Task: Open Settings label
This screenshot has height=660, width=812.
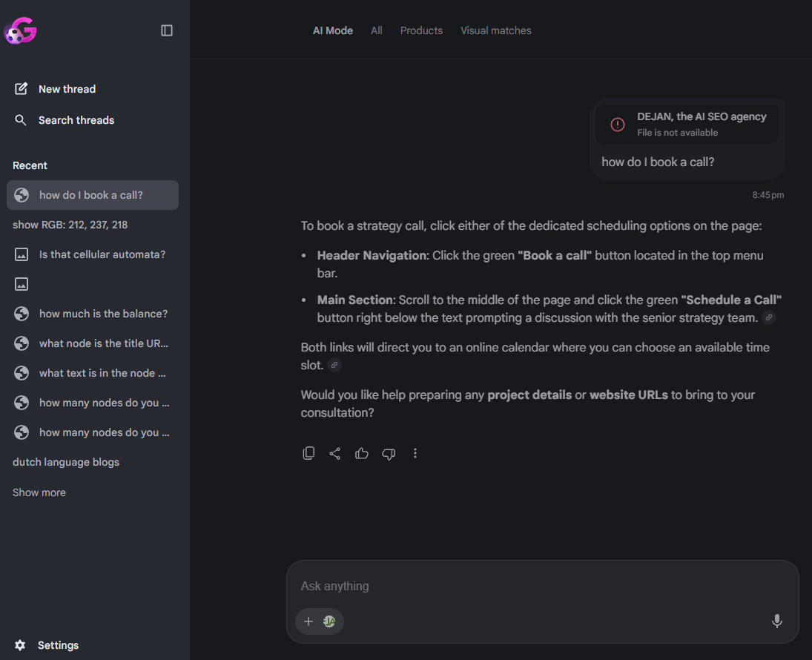Action: coord(59,645)
